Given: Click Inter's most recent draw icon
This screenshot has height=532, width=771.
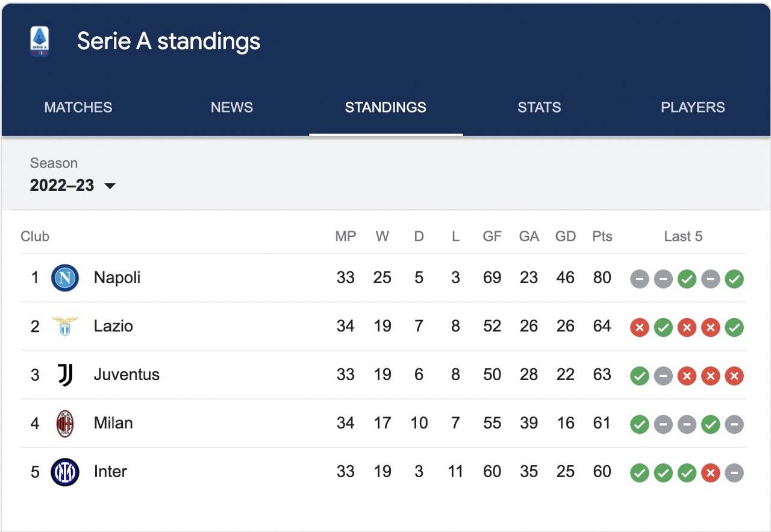Looking at the screenshot, I should click(734, 473).
